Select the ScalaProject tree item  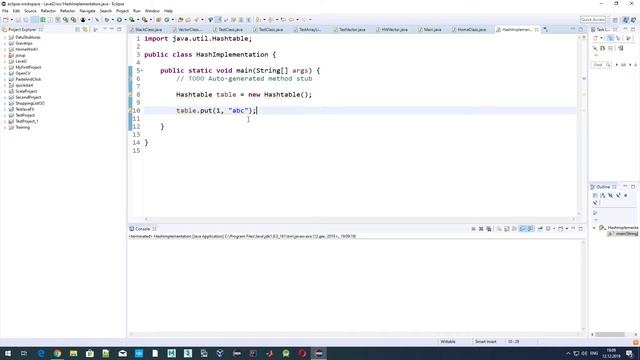[26, 91]
